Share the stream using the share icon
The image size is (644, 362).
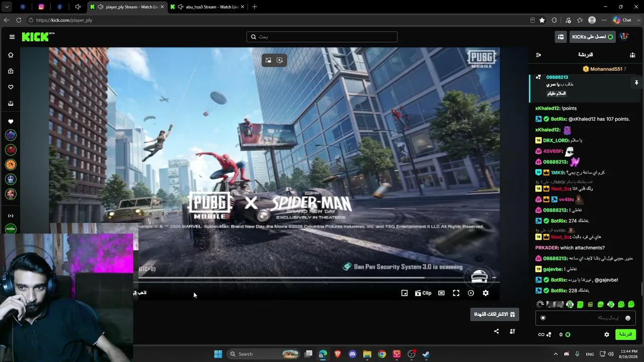pyautogui.click(x=497, y=331)
